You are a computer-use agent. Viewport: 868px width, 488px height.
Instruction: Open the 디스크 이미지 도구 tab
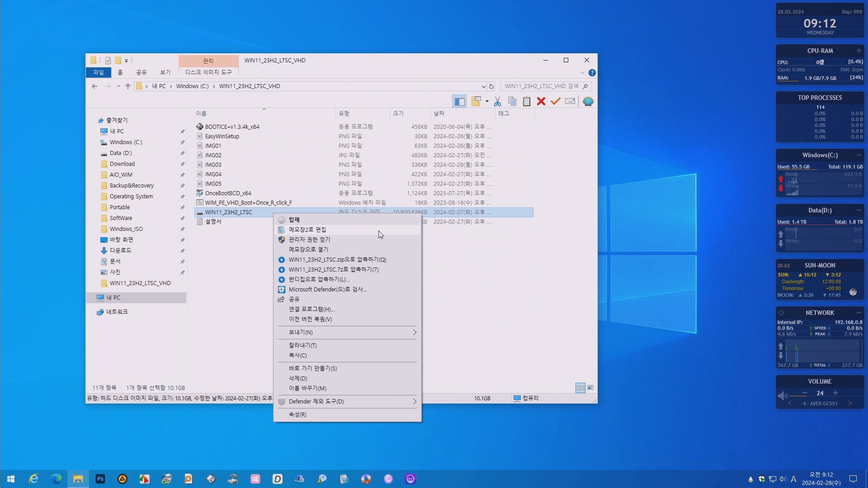click(x=208, y=72)
